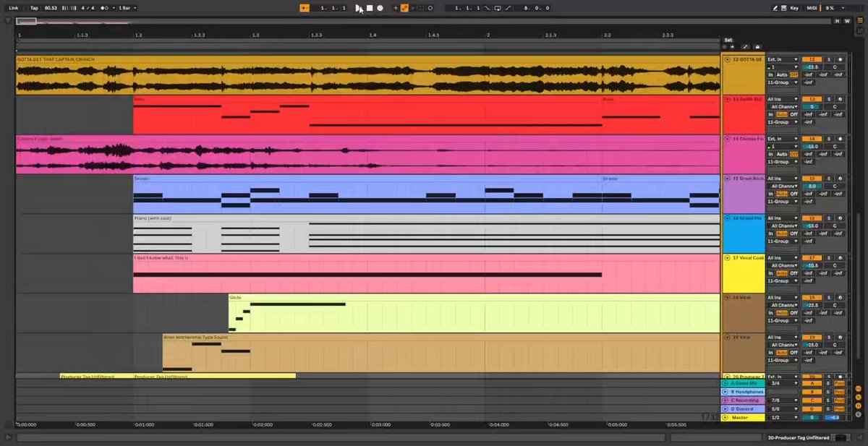Set track 12 monitor to Auto
Viewport: 868px width, 446px height.
tap(782, 74)
